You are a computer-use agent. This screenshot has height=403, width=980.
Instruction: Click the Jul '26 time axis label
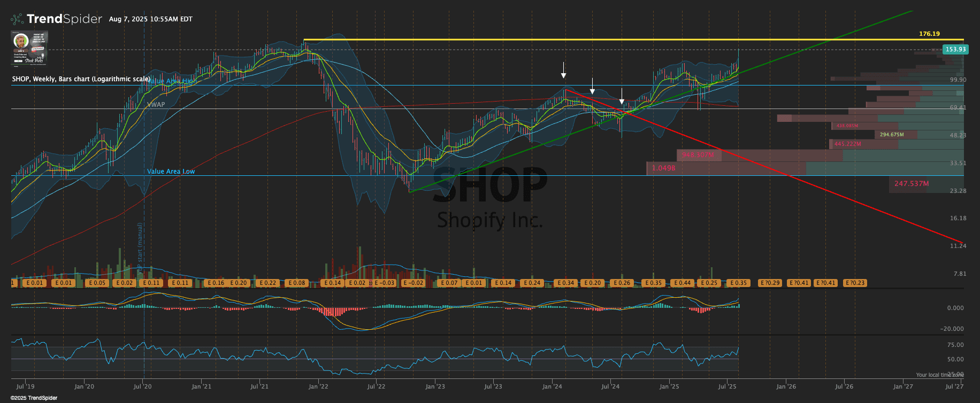click(844, 386)
